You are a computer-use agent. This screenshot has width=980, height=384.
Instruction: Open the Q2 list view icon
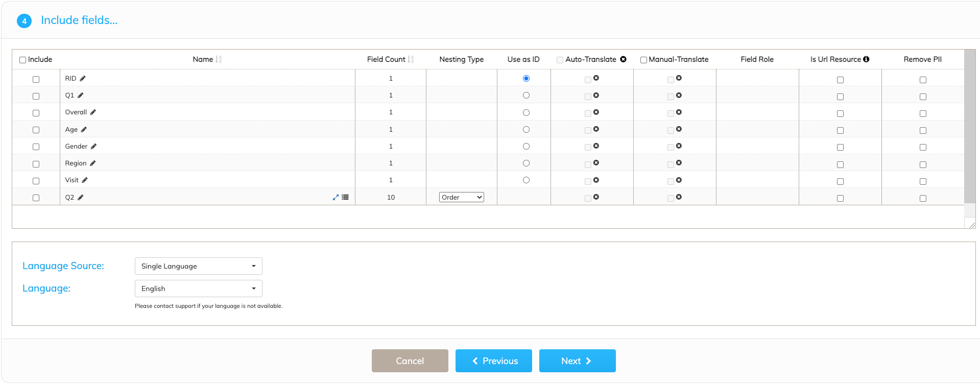click(x=345, y=197)
